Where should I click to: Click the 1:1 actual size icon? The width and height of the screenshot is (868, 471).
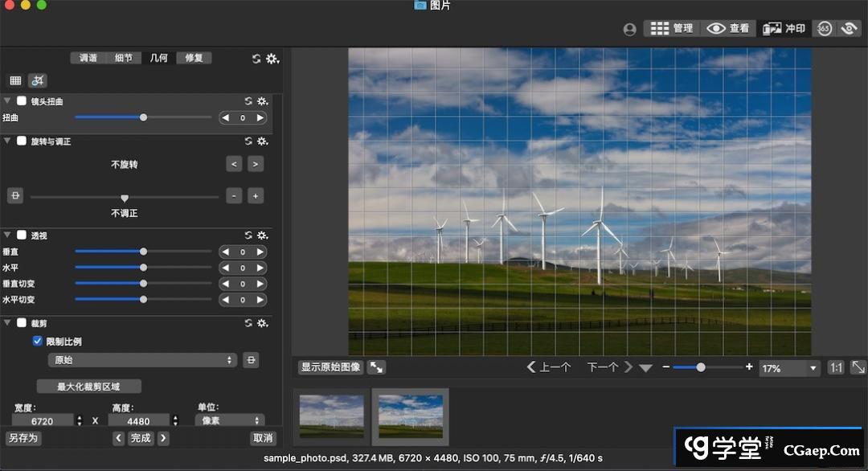pyautogui.click(x=836, y=367)
